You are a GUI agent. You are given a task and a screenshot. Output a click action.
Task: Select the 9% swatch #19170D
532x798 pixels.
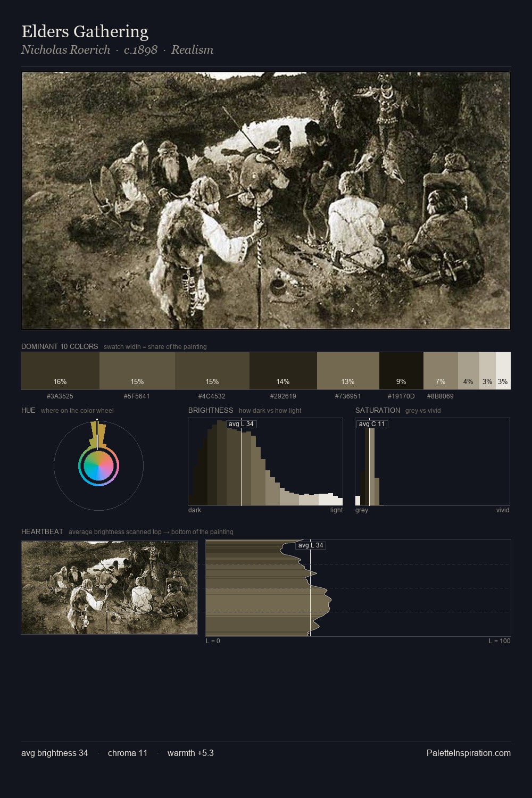click(401, 371)
